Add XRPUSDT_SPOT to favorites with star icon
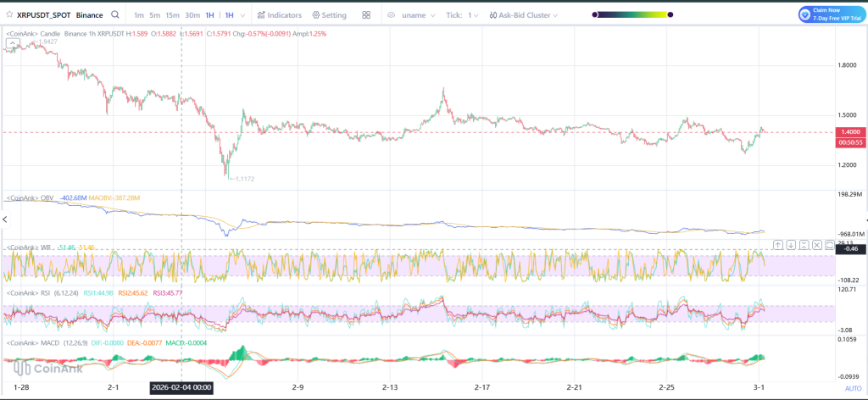The width and height of the screenshot is (868, 400). 8,15
